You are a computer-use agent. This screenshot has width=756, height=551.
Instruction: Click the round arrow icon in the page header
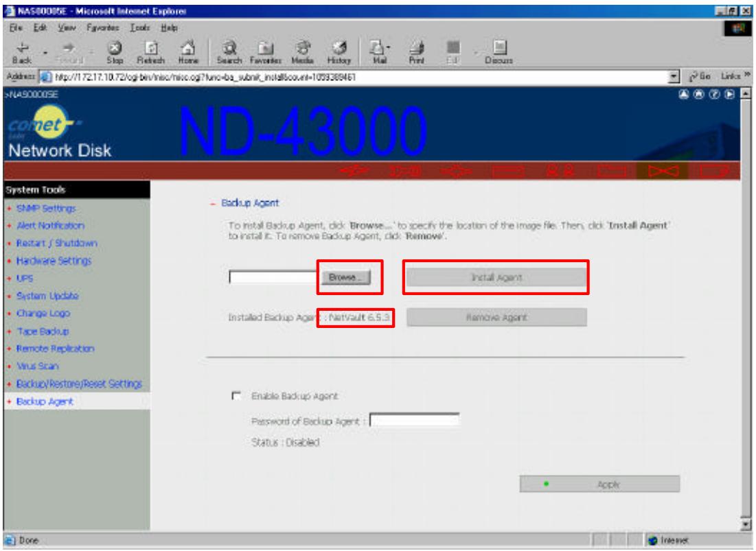[x=730, y=95]
